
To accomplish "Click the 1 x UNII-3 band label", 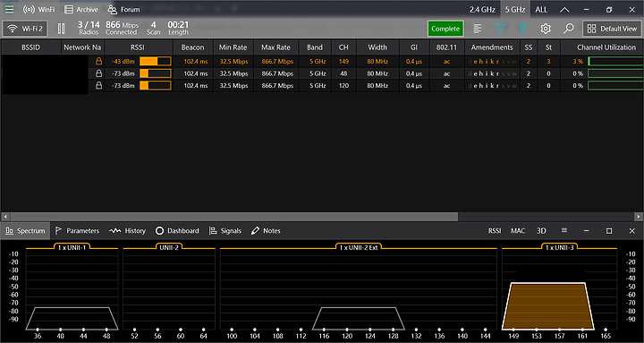I will coord(559,247).
